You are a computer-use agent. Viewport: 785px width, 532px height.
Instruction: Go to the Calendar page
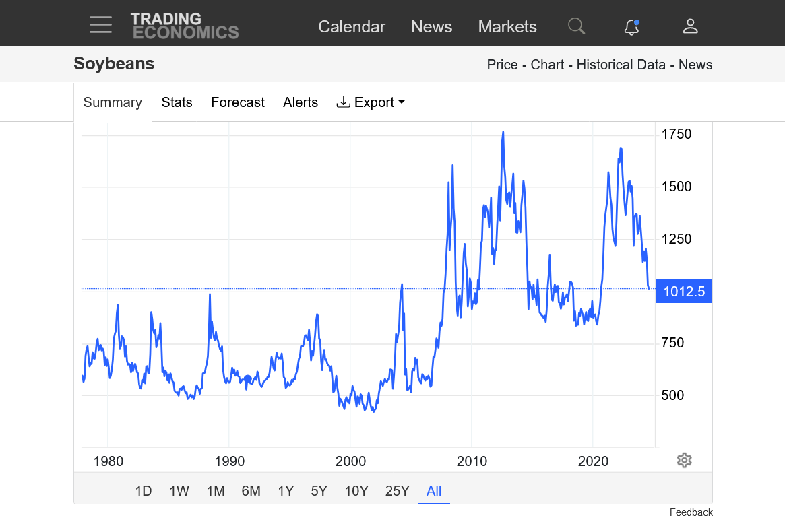(x=352, y=27)
